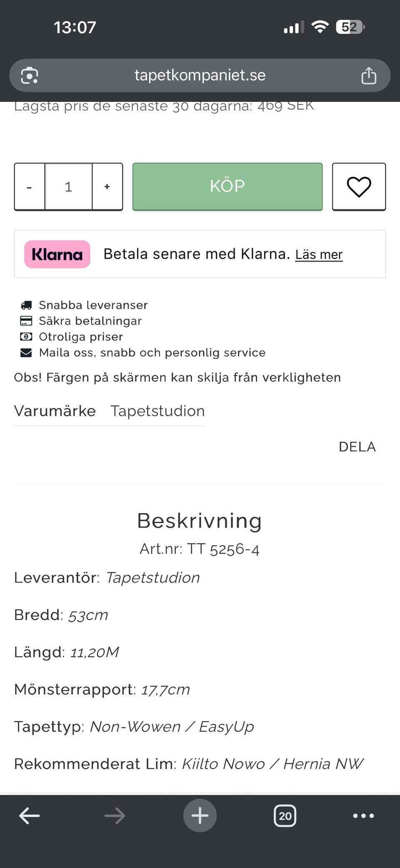This screenshot has height=868, width=400.
Task: Open the tab switcher showing 20 tabs
Action: (285, 815)
